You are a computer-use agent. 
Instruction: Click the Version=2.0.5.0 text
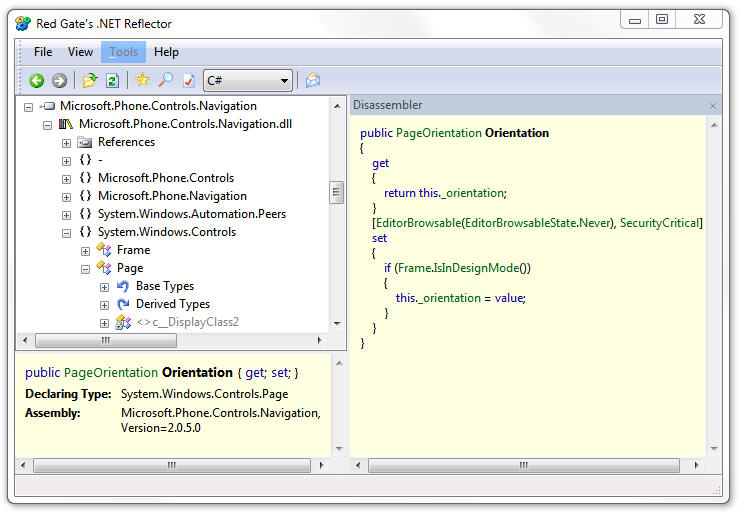point(160,428)
